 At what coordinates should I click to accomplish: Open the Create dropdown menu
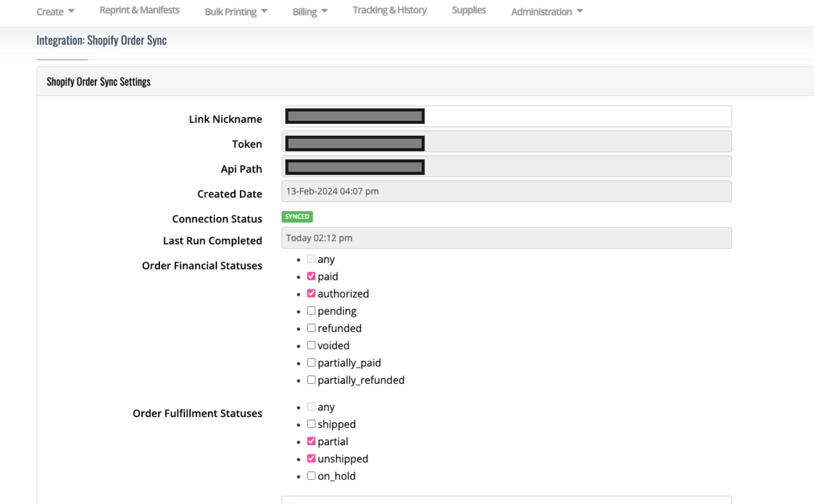(x=55, y=12)
